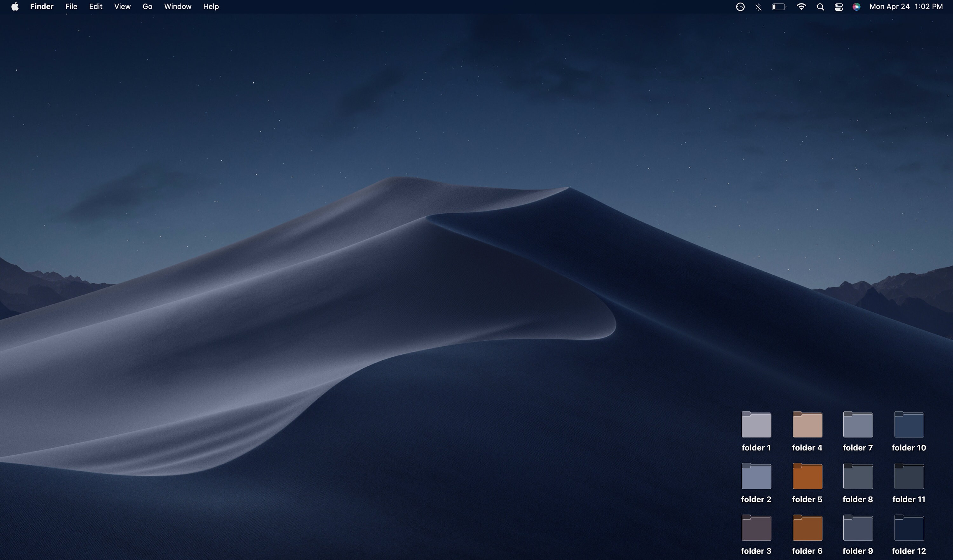The image size is (953, 560).
Task: Click the Wi-Fi status icon
Action: tap(801, 6)
